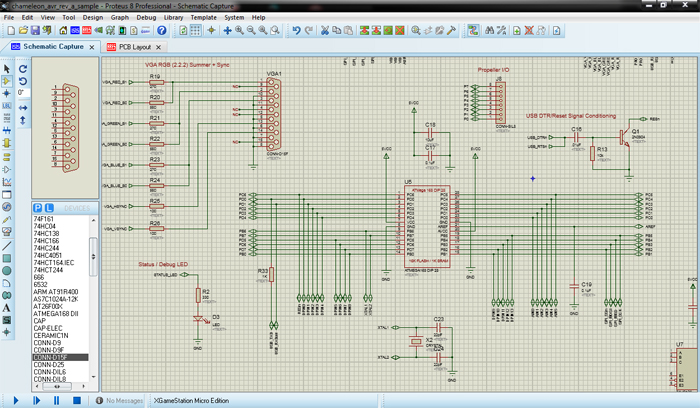Zoom out with the magnifier minus icon
The height and width of the screenshot is (408, 700).
(x=251, y=30)
